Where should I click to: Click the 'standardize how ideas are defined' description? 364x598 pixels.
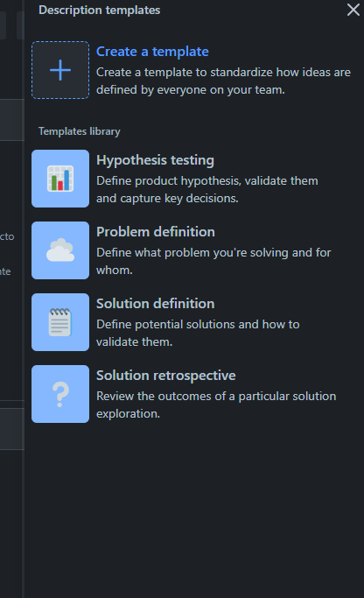point(223,81)
